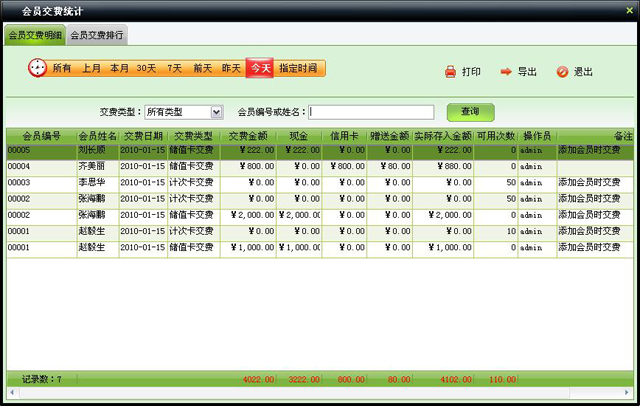Switch filter to 昨天
The image size is (640, 406).
click(231, 68)
